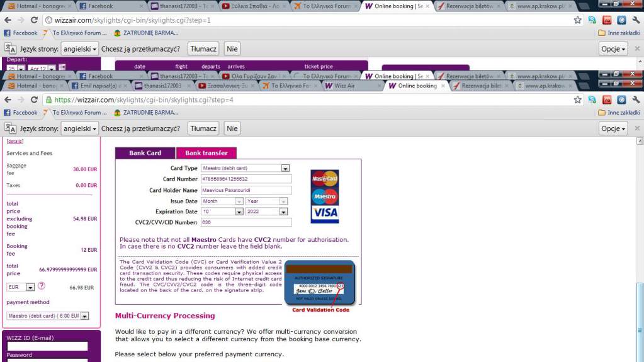Open the details link in sidebar

pos(14,142)
